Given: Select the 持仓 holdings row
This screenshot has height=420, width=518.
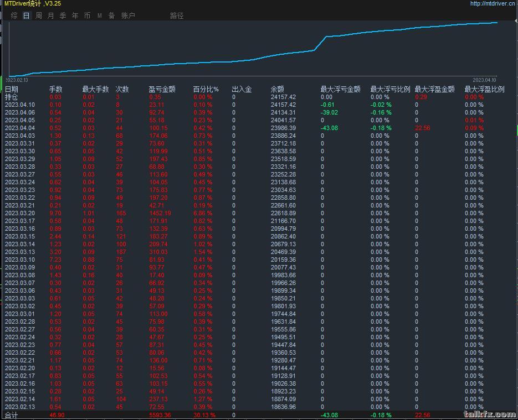Looking at the screenshot, I should coord(12,97).
